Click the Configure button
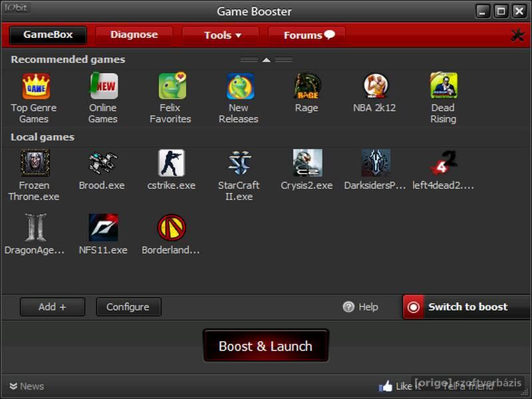 (x=128, y=307)
